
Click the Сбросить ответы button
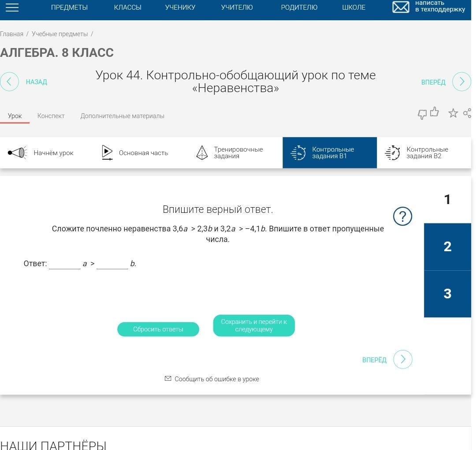[158, 329]
